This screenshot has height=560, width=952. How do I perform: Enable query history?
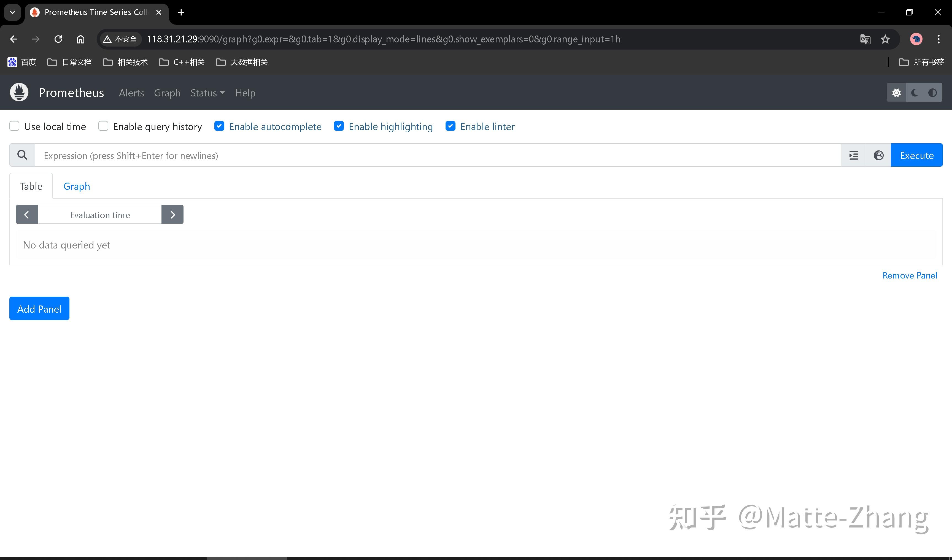click(x=103, y=126)
